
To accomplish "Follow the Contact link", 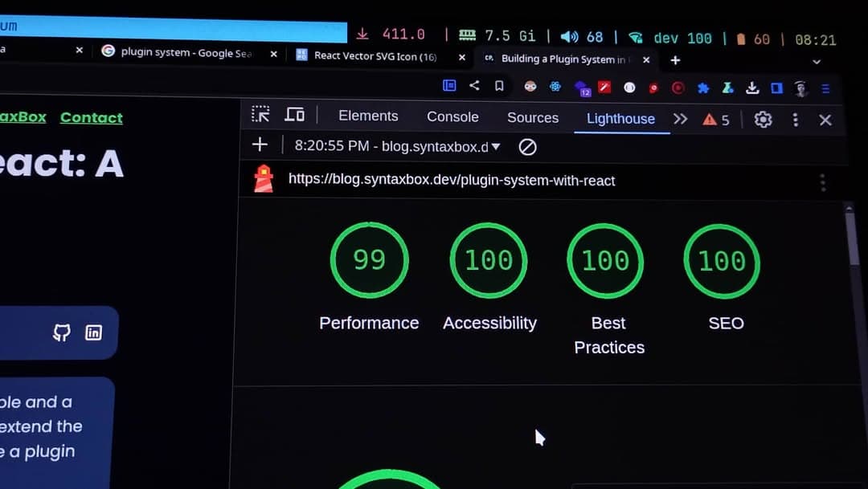I will pyautogui.click(x=92, y=118).
